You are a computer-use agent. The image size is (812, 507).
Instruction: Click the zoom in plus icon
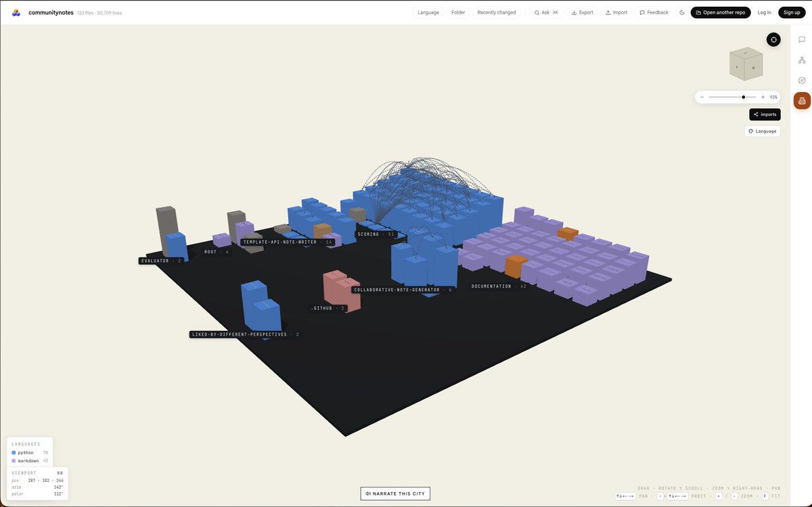point(763,97)
